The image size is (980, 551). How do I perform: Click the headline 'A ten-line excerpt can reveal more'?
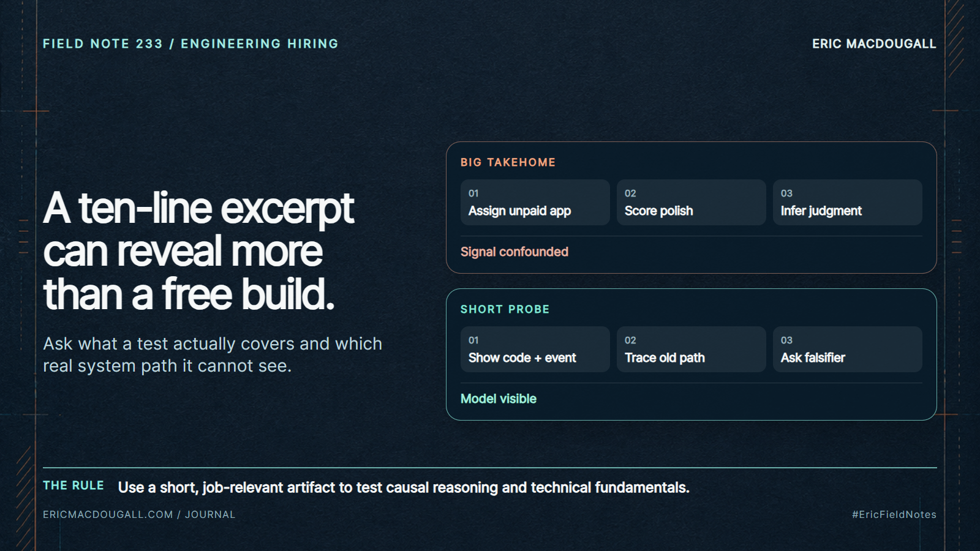[198, 230]
